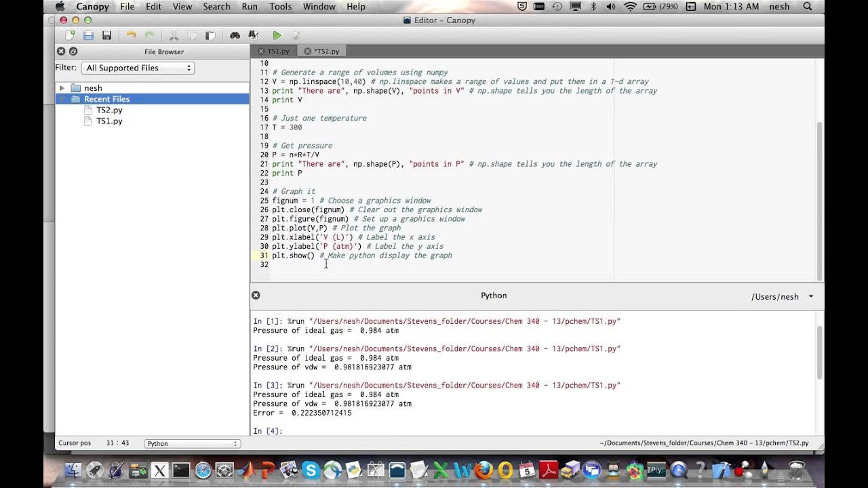
Task: Launch Firefox from the Dock
Action: tap(484, 470)
